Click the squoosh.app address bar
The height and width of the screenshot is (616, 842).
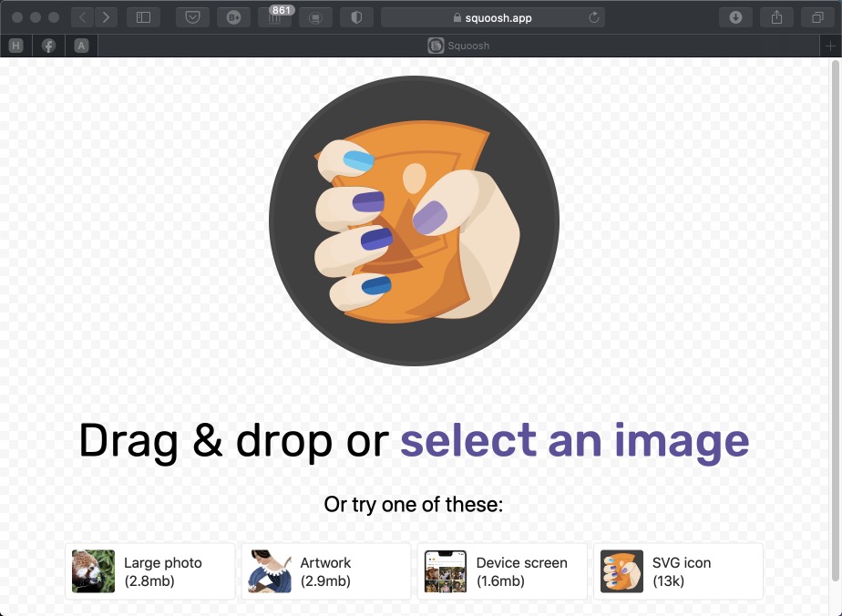coord(492,17)
